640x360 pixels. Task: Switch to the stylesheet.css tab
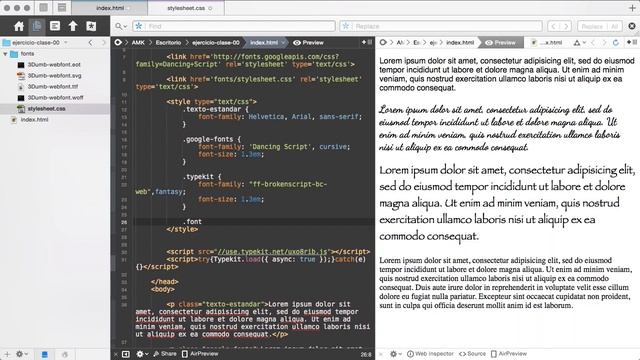click(186, 8)
